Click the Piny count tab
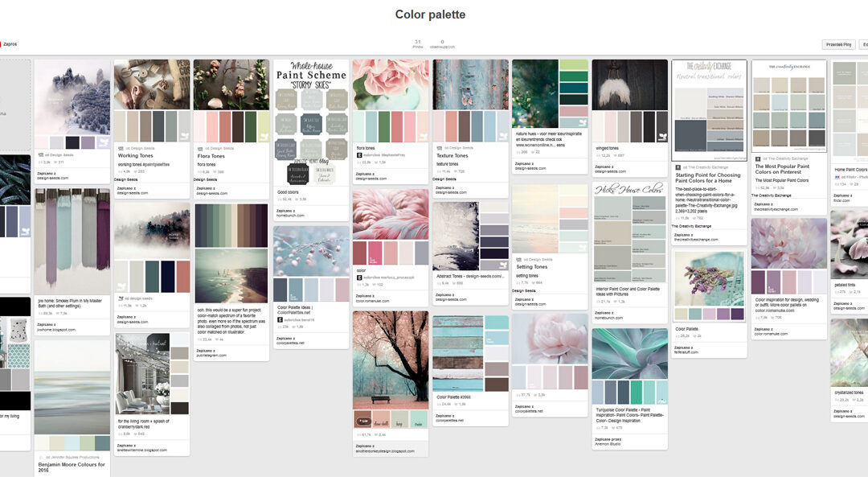868x477 pixels. tap(417, 44)
